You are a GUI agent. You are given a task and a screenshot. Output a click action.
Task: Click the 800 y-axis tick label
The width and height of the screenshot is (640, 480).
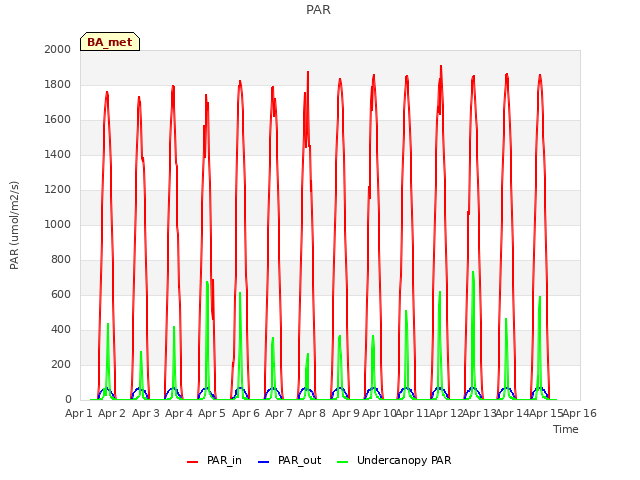click(61, 260)
